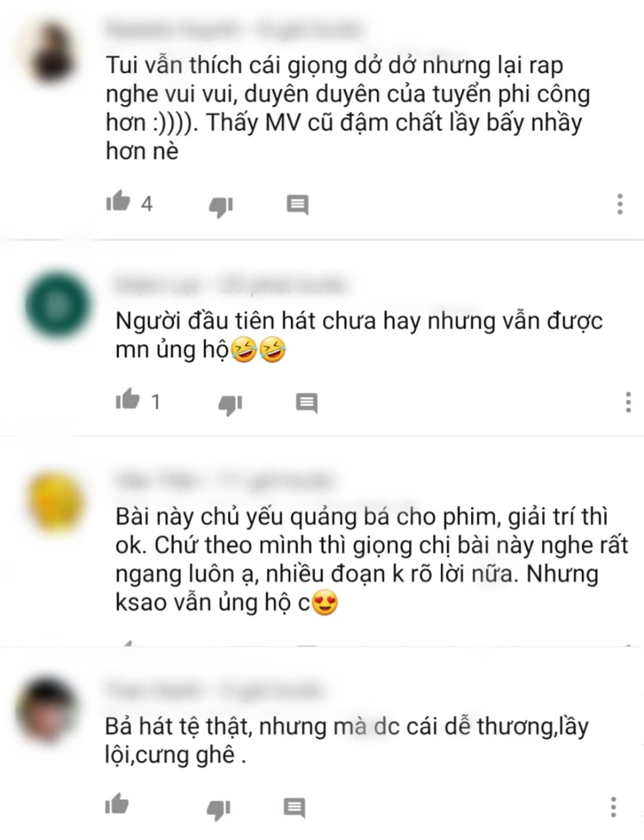Select the "Bài này chủ yếu quảng bá" comment text
644x840 pixels.
pyautogui.click(x=371, y=559)
